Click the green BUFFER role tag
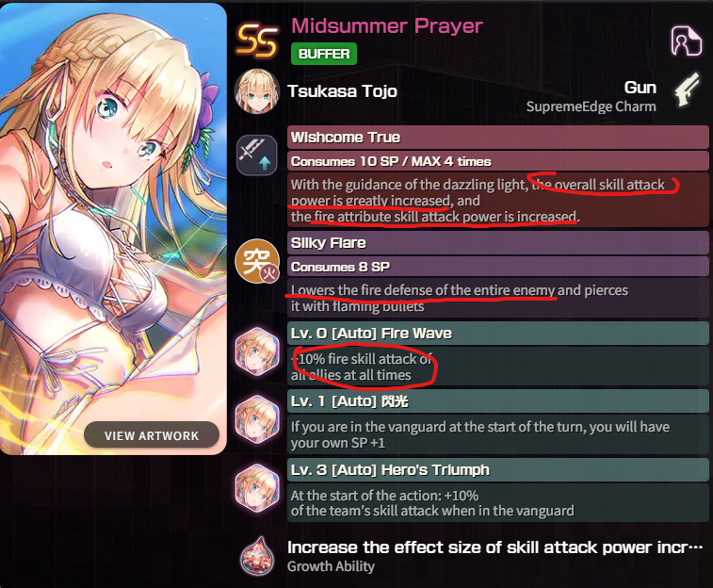713x588 pixels. coord(324,54)
